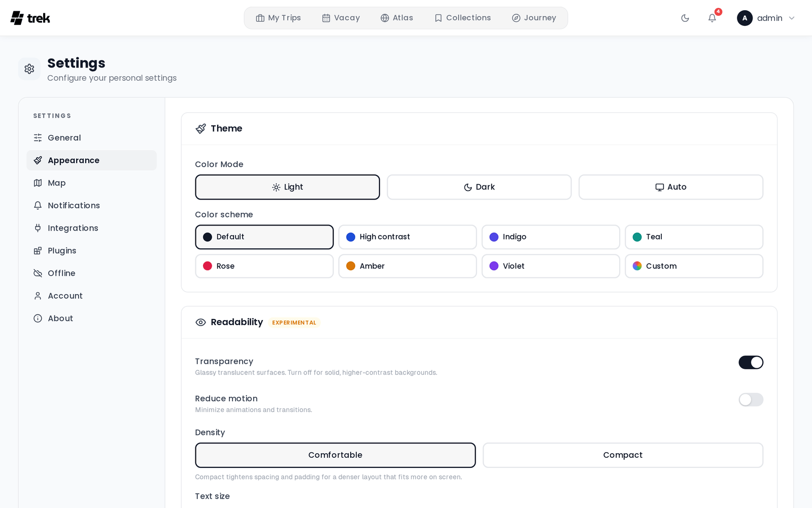The height and width of the screenshot is (508, 812).
Task: Click the Appearance brush icon in sidebar
Action: 38,160
